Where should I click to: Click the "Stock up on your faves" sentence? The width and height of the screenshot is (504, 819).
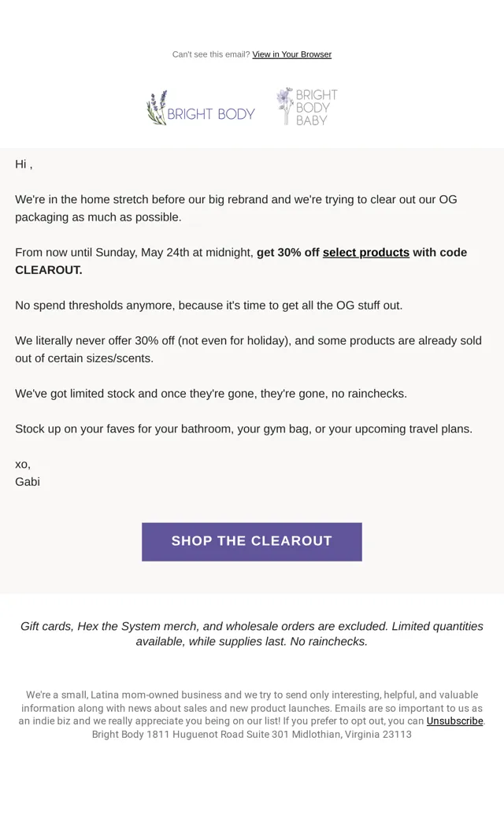click(243, 429)
